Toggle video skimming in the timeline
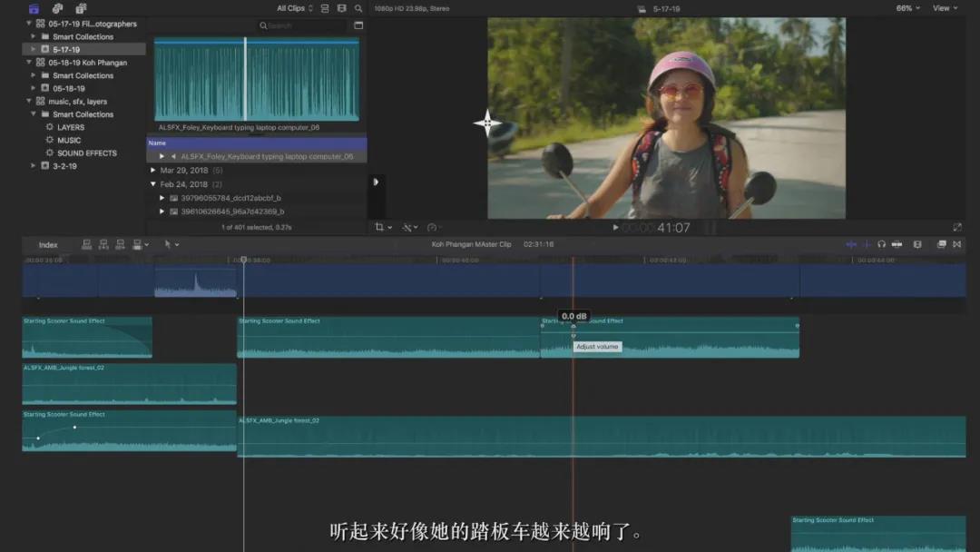980x552 pixels. [851, 244]
